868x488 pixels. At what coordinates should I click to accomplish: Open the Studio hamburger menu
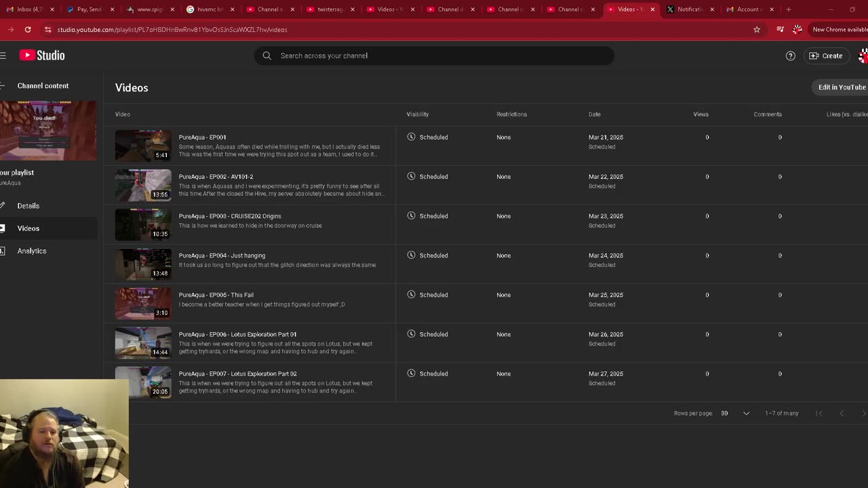[x=3, y=56]
